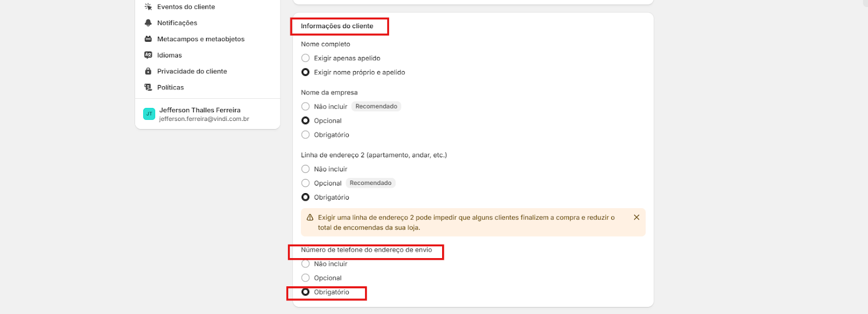
Task: Click the Idiomas language icon
Action: (148, 55)
